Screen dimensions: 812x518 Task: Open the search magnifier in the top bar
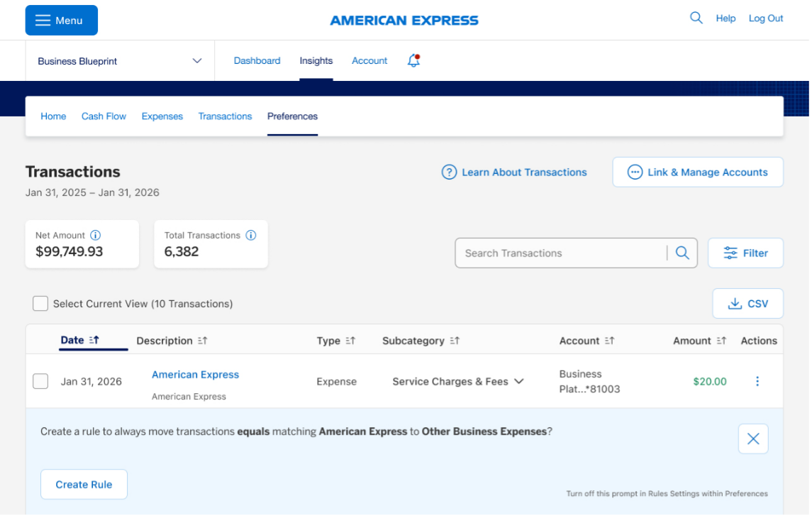(695, 18)
